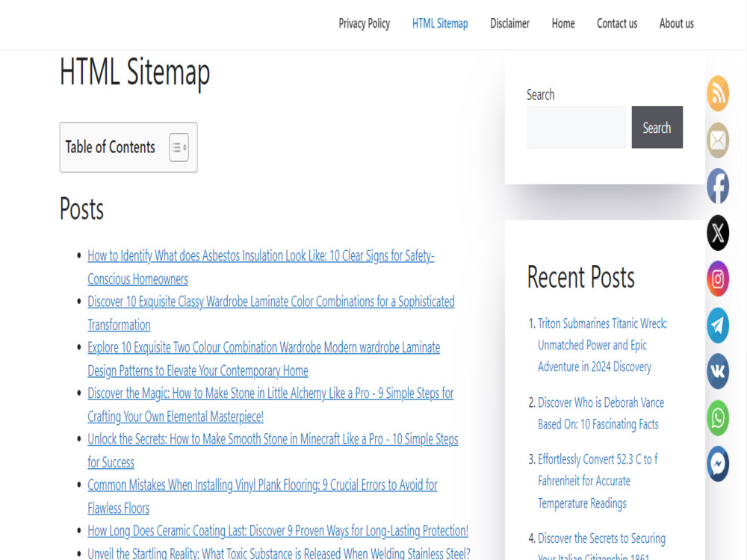The width and height of the screenshot is (747, 560).
Task: Open the RSS feed icon
Action: click(x=717, y=93)
